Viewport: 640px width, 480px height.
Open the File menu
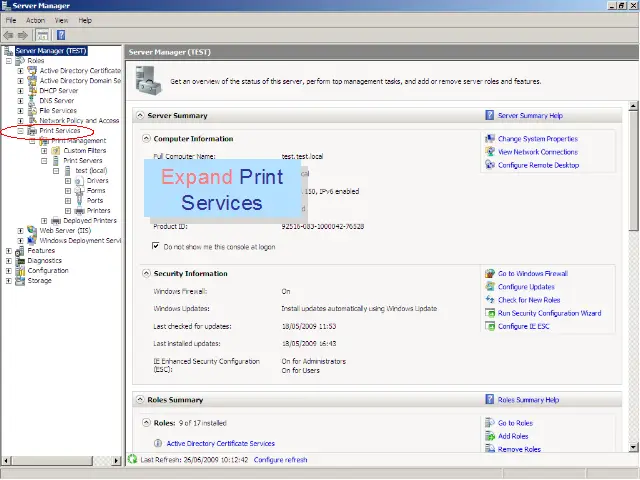pos(11,20)
